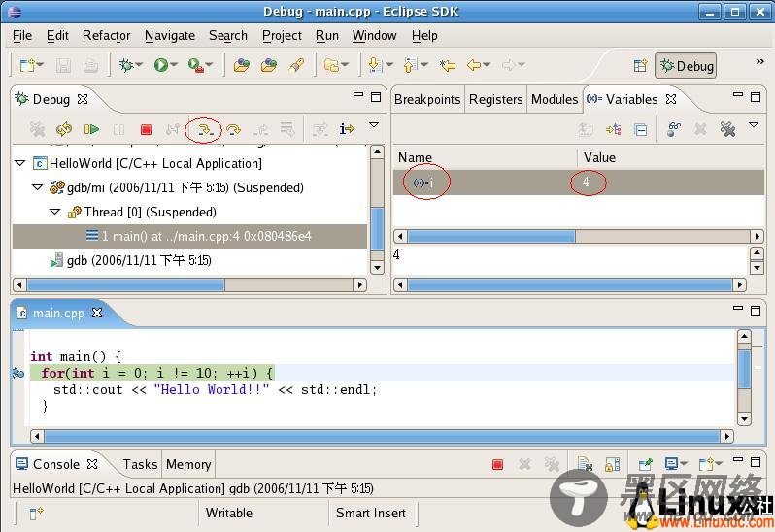Viewport: 775px width, 532px height.
Task: Toggle Use Step Filters
Action: [x=320, y=130]
